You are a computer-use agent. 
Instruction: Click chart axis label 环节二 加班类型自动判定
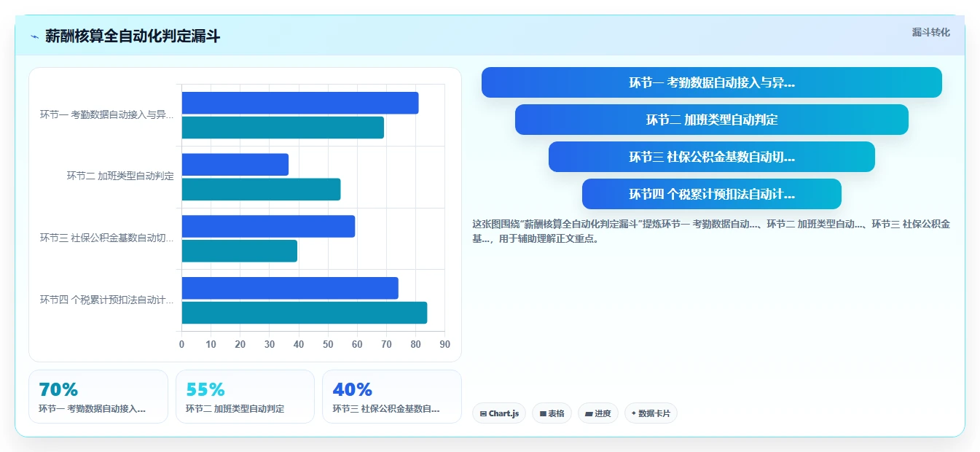(120, 176)
